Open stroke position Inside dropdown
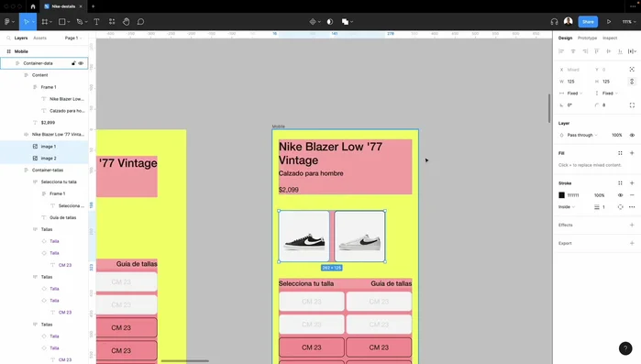 567,207
